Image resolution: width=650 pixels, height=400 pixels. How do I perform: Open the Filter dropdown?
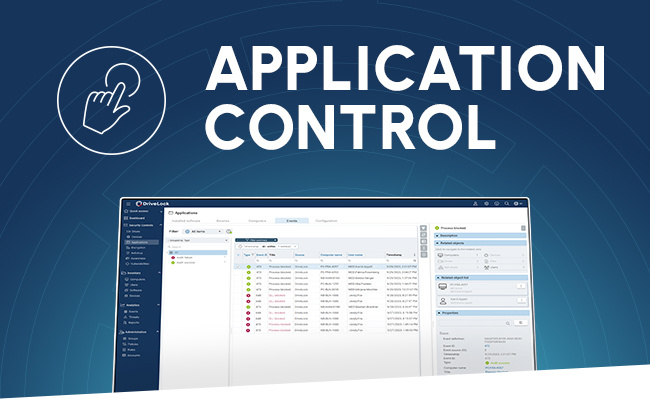[203, 231]
